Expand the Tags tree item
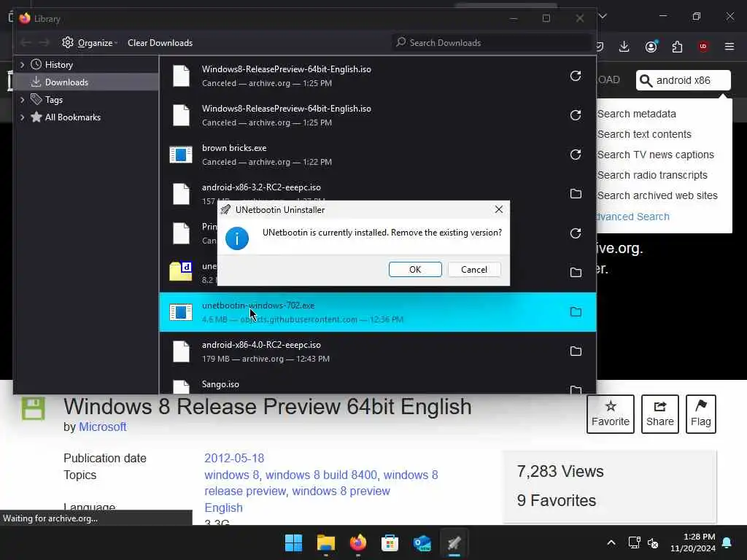 tap(22, 100)
